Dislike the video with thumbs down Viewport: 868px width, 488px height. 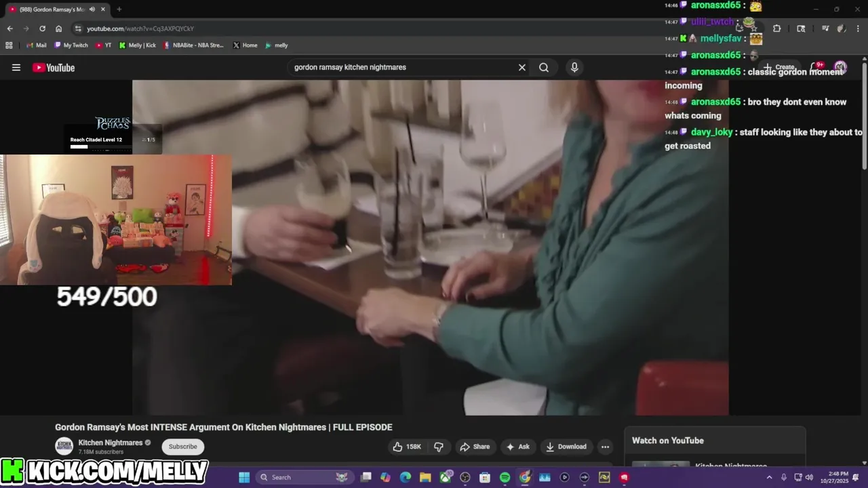(439, 447)
